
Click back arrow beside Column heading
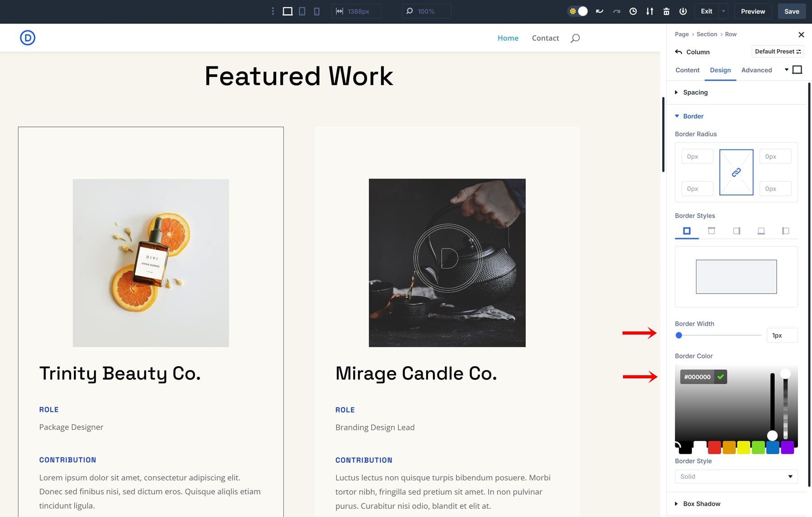[678, 52]
